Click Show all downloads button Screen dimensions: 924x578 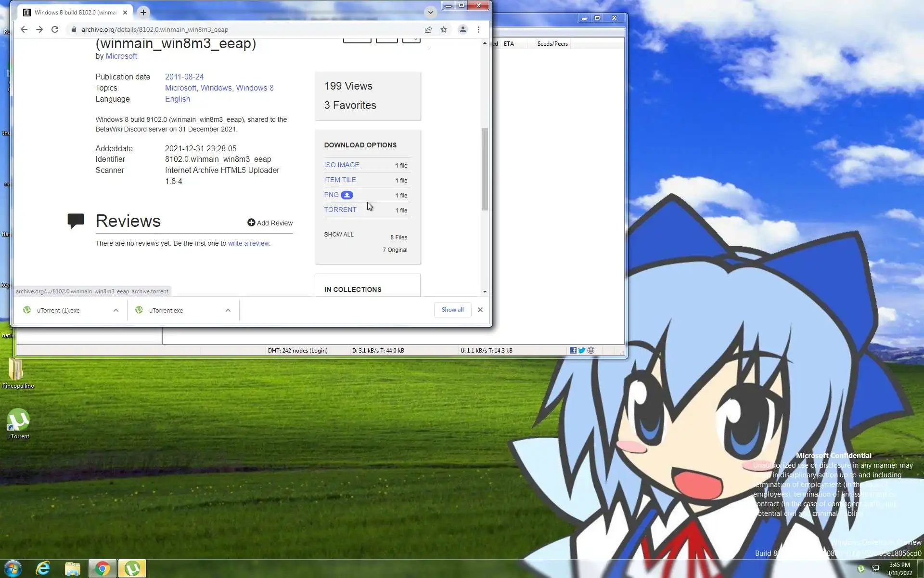(452, 310)
